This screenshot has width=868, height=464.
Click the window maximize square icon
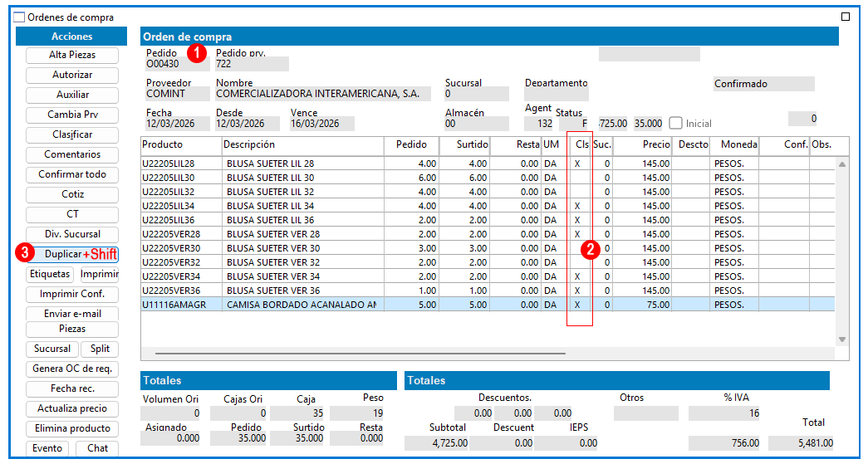point(846,17)
